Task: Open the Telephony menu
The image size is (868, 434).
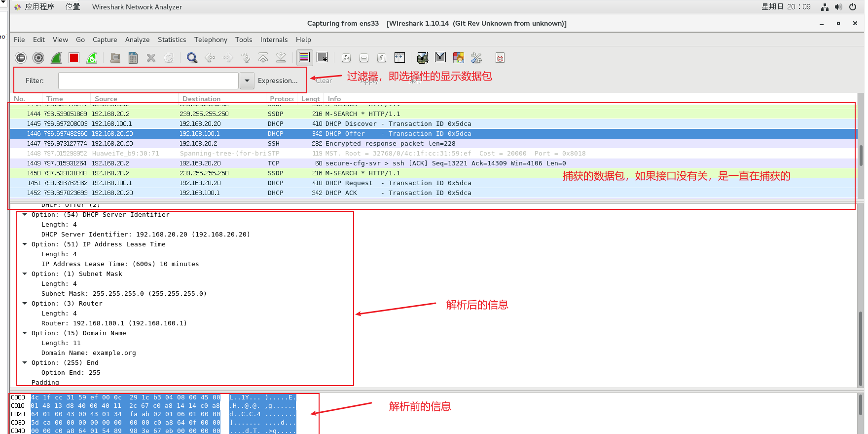Action: click(211, 39)
